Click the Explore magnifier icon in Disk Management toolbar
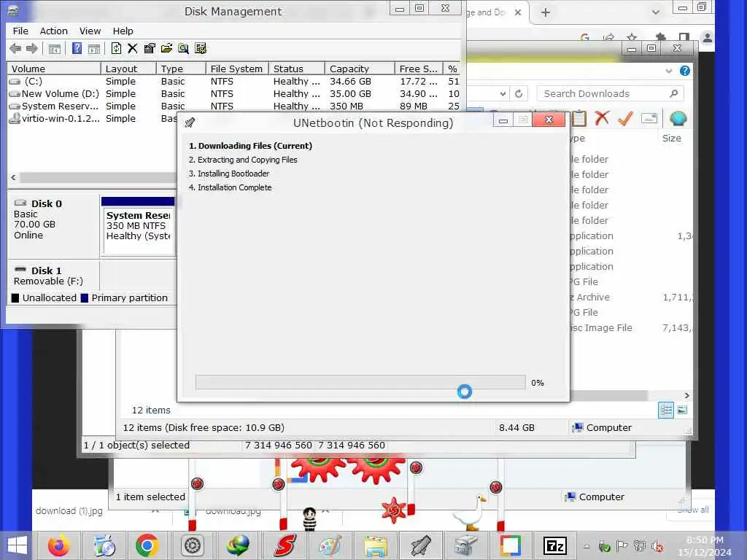Screen dimensions: 747x560 [x=183, y=49]
